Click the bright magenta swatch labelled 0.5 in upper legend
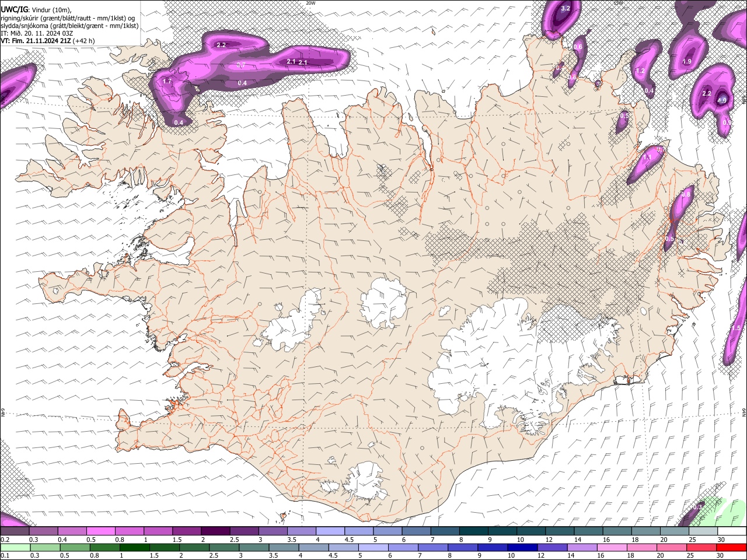747x560 pixels. click(x=100, y=531)
